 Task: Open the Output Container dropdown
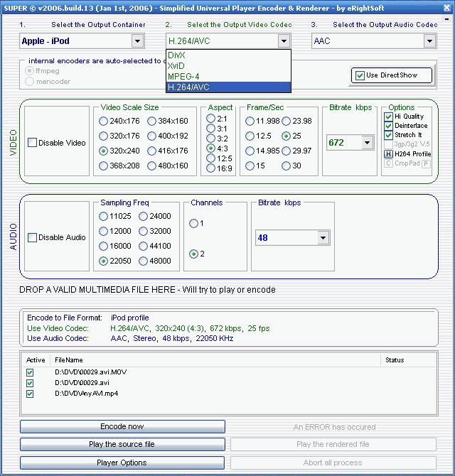138,41
